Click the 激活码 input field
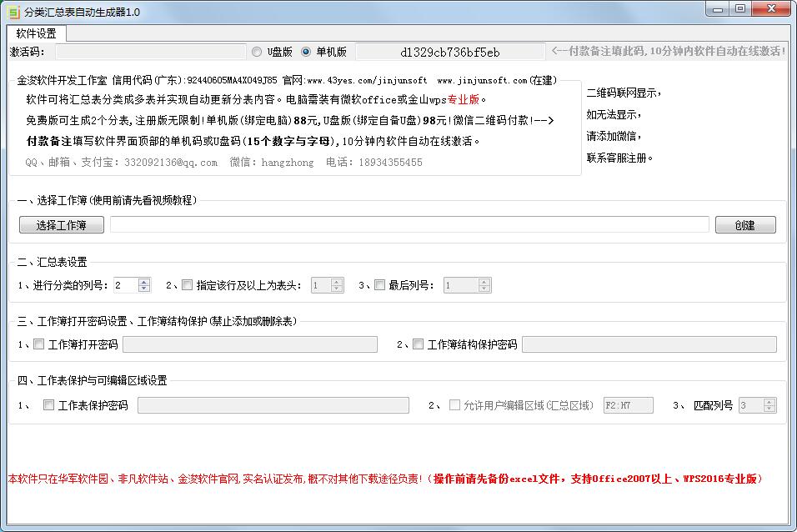797x532 pixels. click(x=150, y=52)
